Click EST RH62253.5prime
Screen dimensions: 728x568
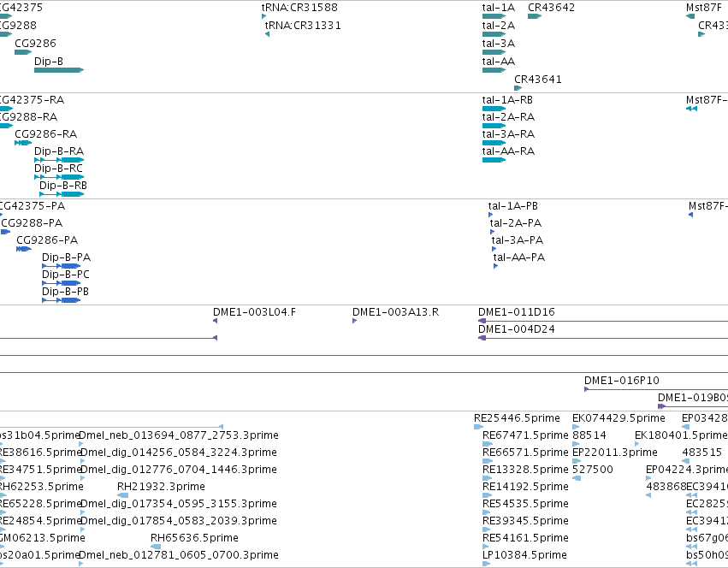42,487
